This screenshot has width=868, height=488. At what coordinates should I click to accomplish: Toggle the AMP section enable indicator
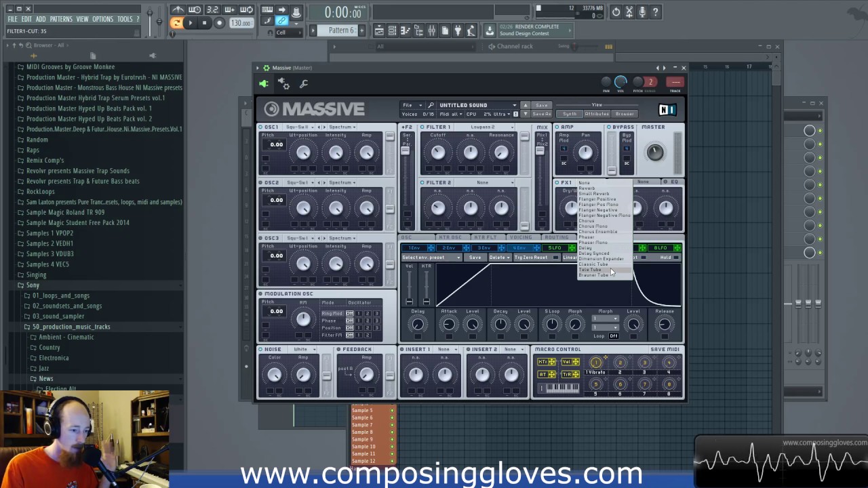(x=557, y=127)
